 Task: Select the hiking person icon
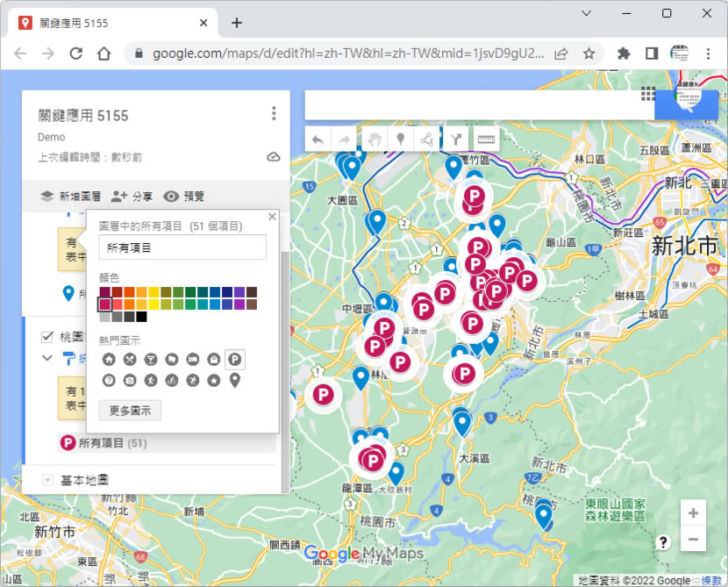[151, 381]
